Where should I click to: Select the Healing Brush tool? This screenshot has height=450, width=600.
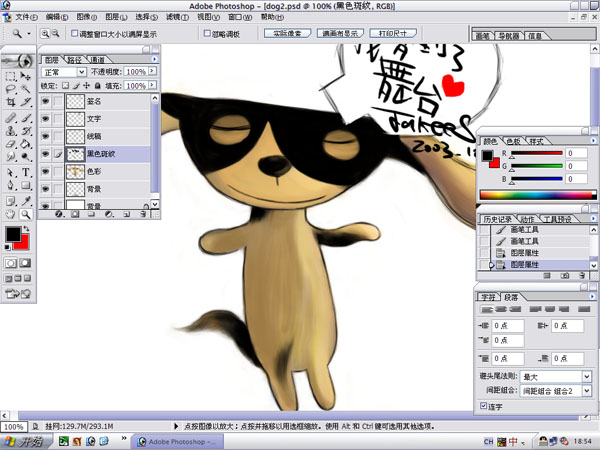tap(11, 118)
